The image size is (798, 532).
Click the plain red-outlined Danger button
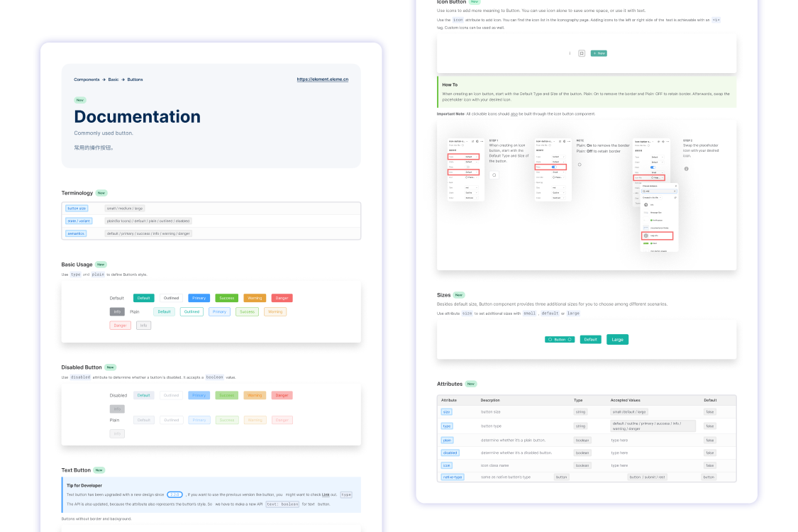click(x=120, y=326)
